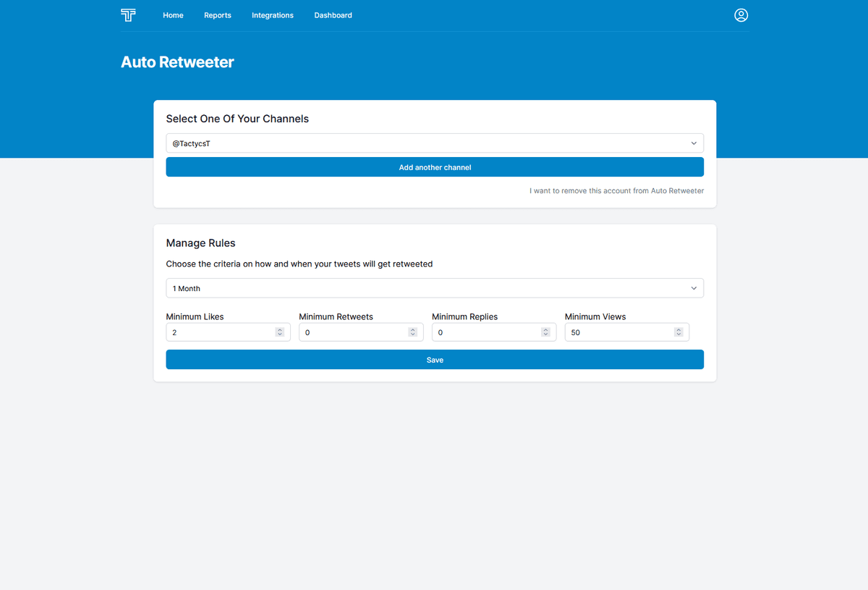Viewport: 868px width, 590px height.
Task: Open the user profile account icon
Action: (x=741, y=15)
